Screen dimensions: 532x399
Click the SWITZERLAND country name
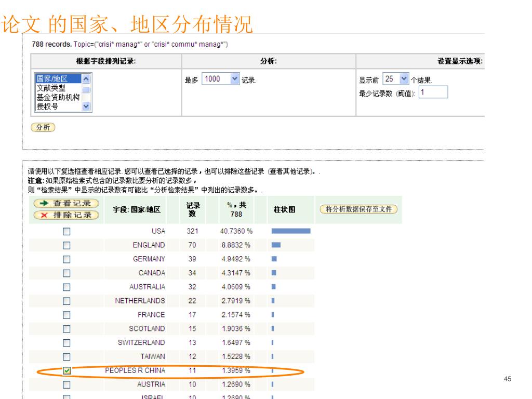141,342
